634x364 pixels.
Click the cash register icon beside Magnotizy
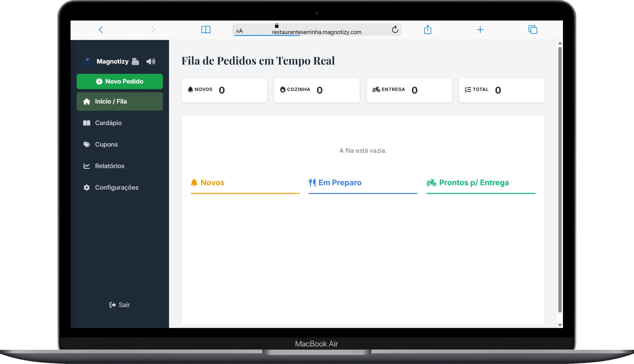(x=135, y=62)
